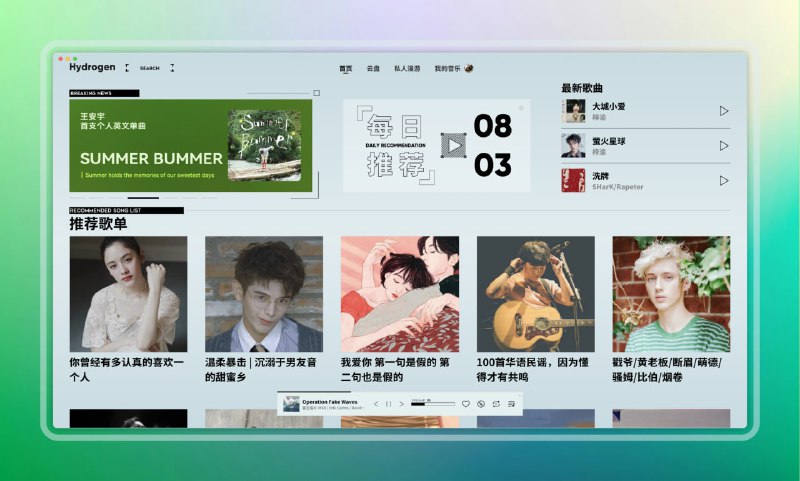
Task: Play the daily recommendation
Action: (454, 146)
